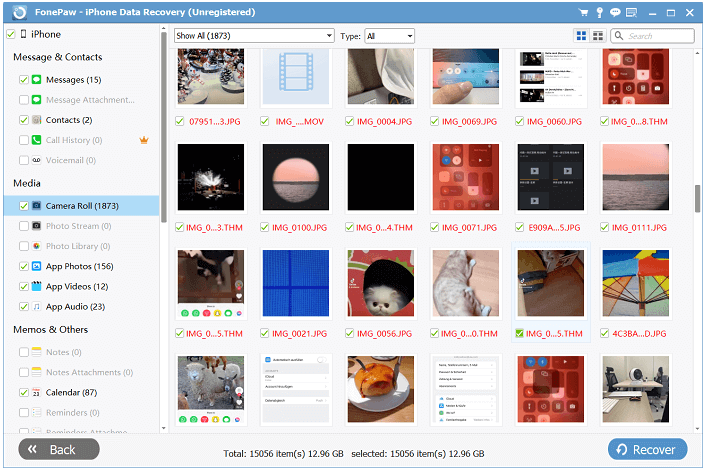
Task: Uncheck the App Photos checkbox
Action: pos(24,266)
